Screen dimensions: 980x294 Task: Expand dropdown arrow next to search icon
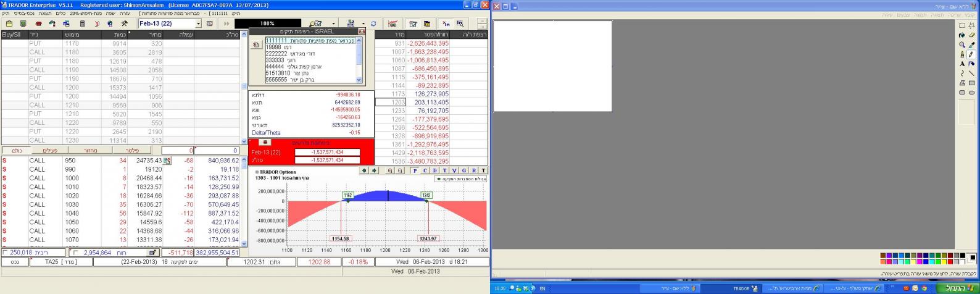pyautogui.click(x=334, y=24)
